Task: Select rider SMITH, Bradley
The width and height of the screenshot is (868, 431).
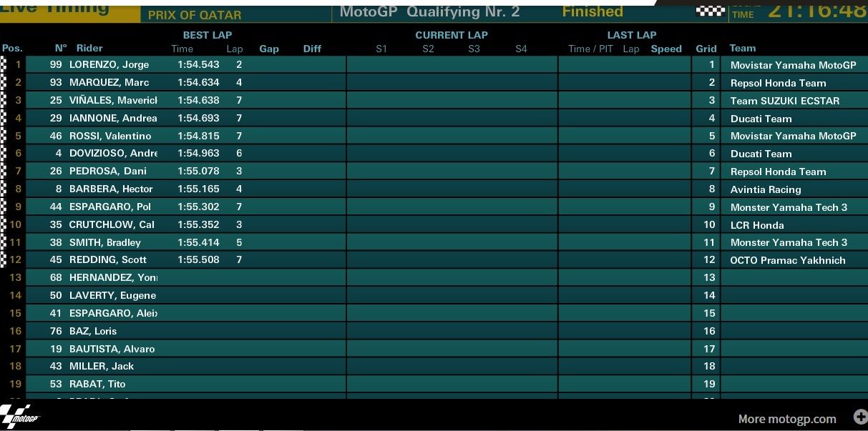Action: coord(105,243)
